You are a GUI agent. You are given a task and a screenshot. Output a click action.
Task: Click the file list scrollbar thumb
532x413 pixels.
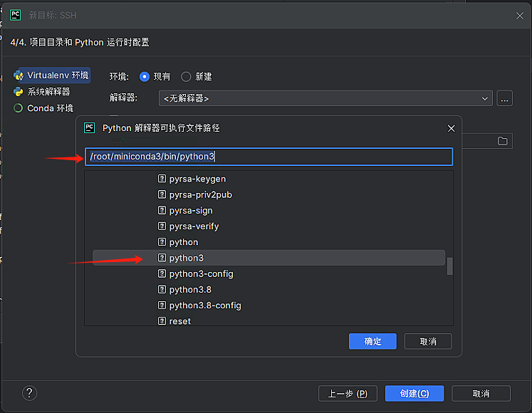pyautogui.click(x=450, y=266)
